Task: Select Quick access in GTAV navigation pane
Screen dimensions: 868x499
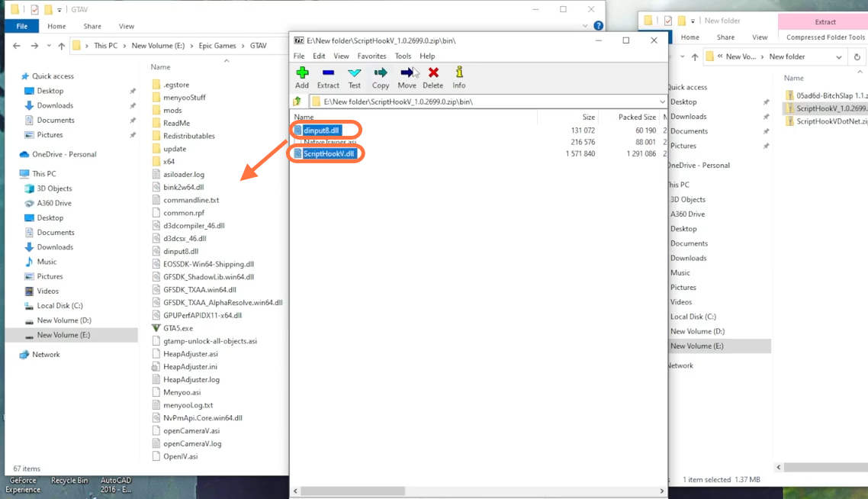Action: click(x=53, y=76)
